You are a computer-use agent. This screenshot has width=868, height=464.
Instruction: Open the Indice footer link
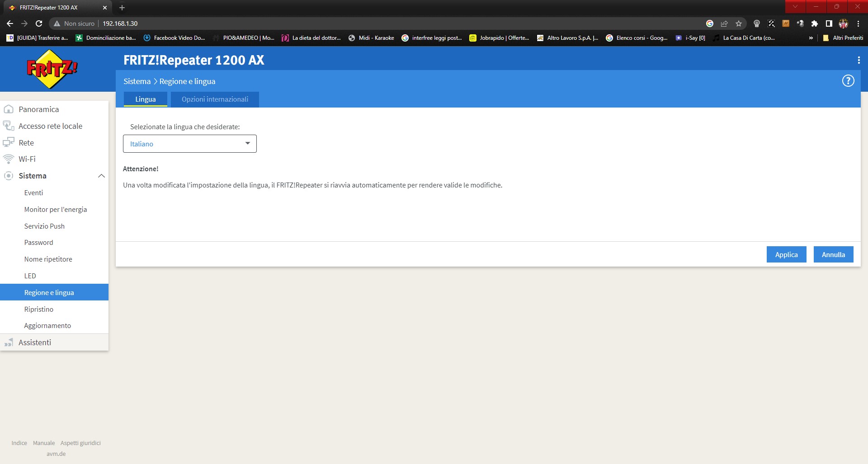pos(19,443)
